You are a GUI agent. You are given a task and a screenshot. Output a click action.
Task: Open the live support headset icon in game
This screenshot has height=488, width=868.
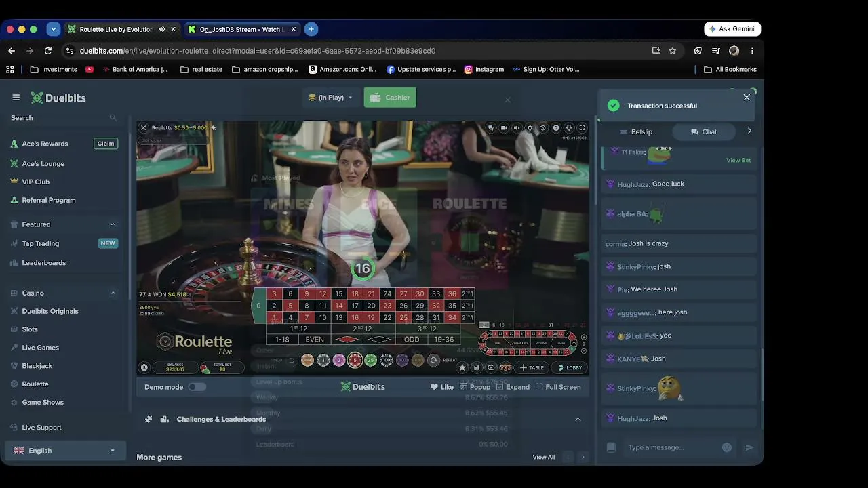click(x=569, y=127)
